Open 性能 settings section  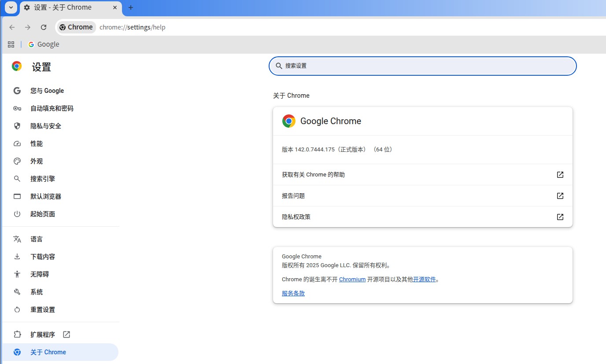(60, 143)
